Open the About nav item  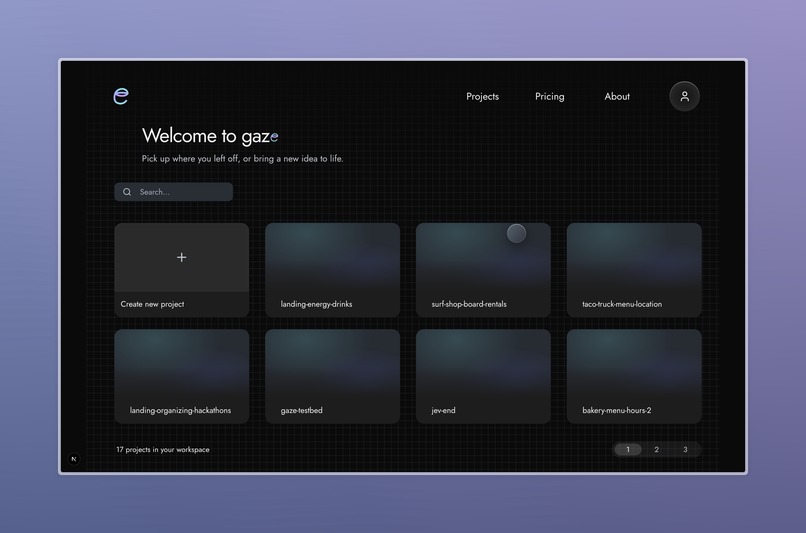tap(617, 96)
